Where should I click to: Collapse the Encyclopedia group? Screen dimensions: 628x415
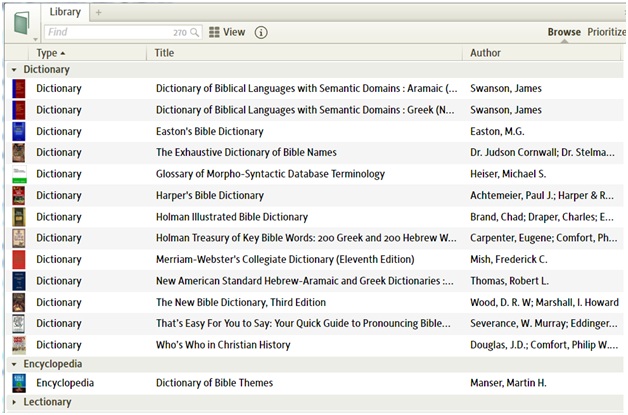tap(14, 365)
